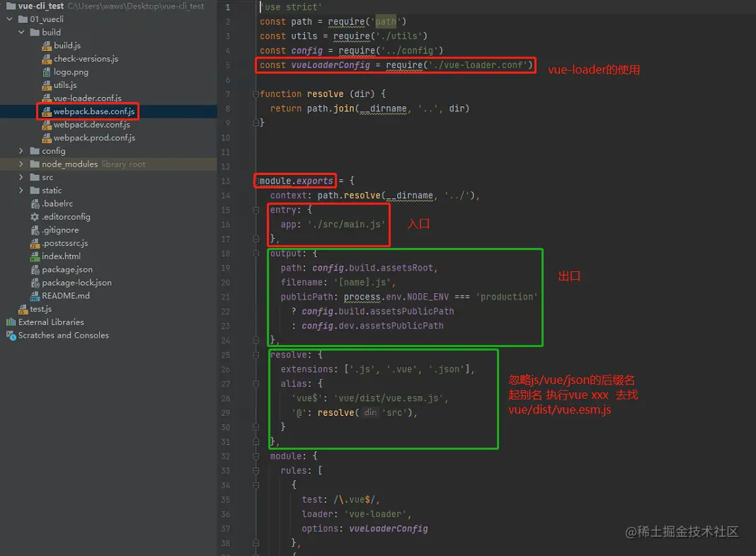Fold the module block at line 32
756x556 pixels.
coord(256,456)
